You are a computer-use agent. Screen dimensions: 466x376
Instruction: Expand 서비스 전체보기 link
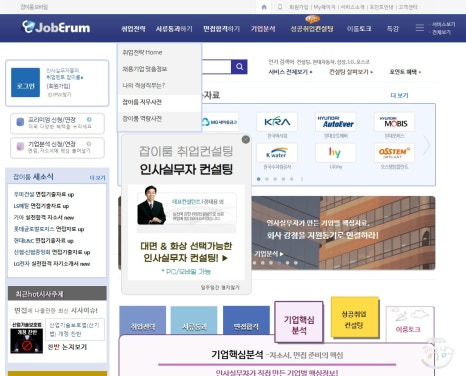tap(290, 72)
